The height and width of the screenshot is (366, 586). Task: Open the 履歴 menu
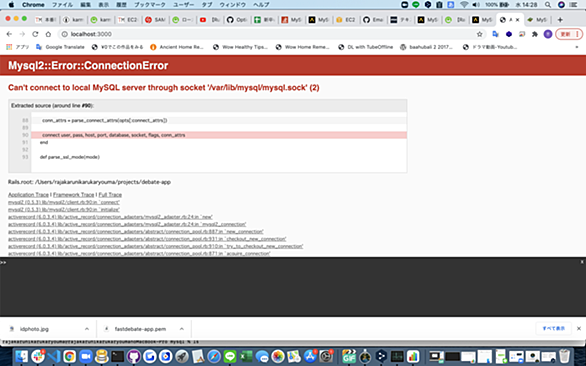121,4
